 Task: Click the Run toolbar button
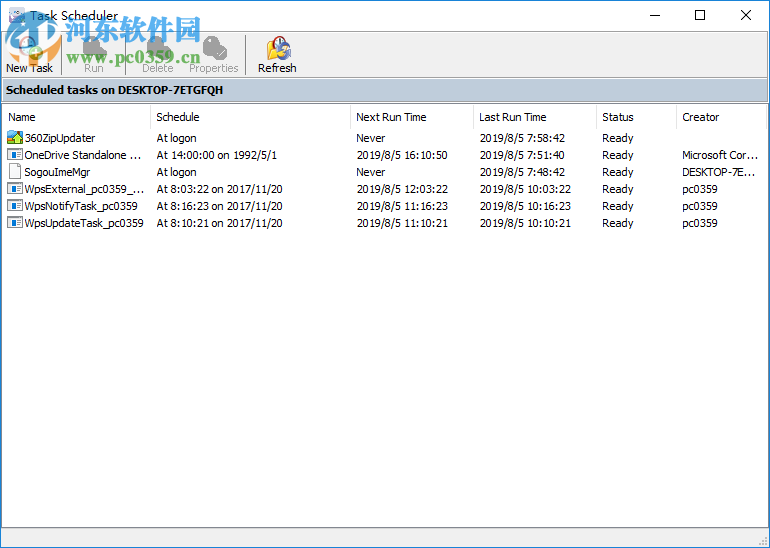click(x=94, y=54)
